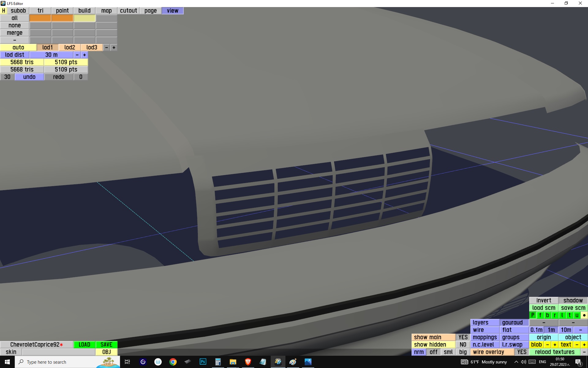Screen dimensions: 588x368
Task: Select the top view 't' button
Action: (569, 315)
